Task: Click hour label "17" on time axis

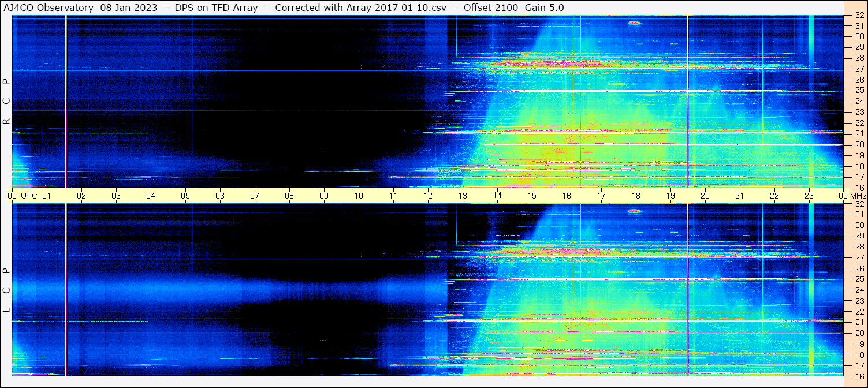Action: (601, 196)
